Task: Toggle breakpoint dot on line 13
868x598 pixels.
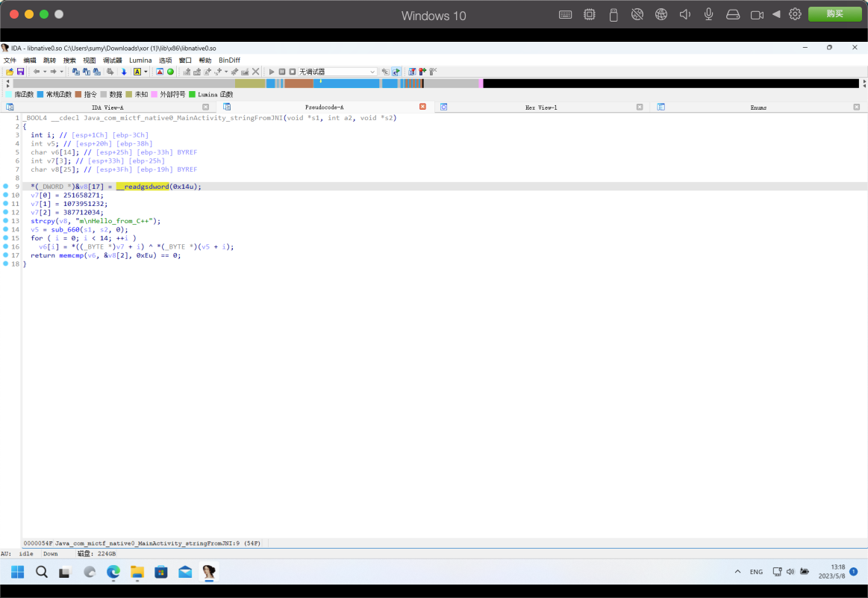Action: coord(6,221)
